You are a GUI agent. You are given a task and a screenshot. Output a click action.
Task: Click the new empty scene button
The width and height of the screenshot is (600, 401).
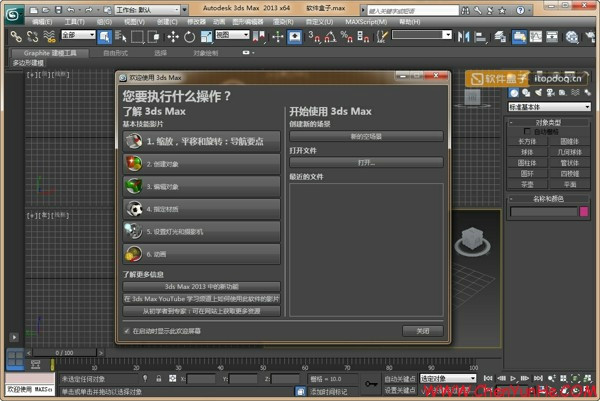(x=366, y=136)
